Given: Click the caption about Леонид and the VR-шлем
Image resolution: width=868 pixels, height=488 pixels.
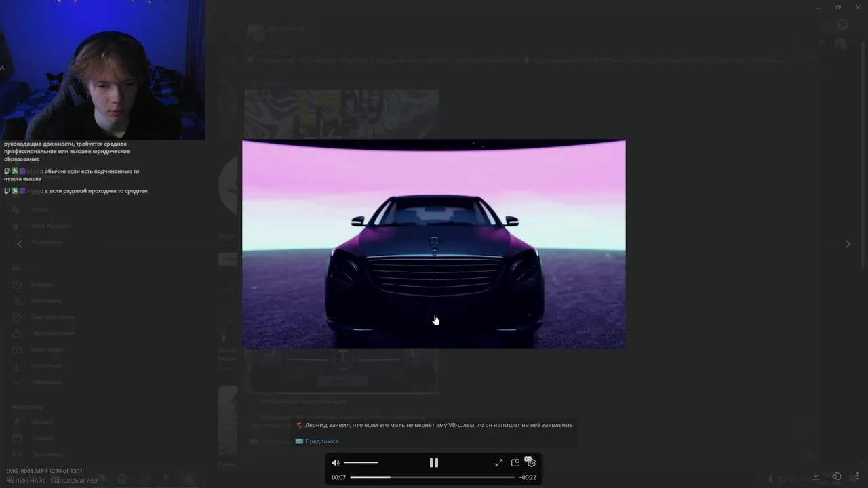Looking at the screenshot, I should coord(439,425).
